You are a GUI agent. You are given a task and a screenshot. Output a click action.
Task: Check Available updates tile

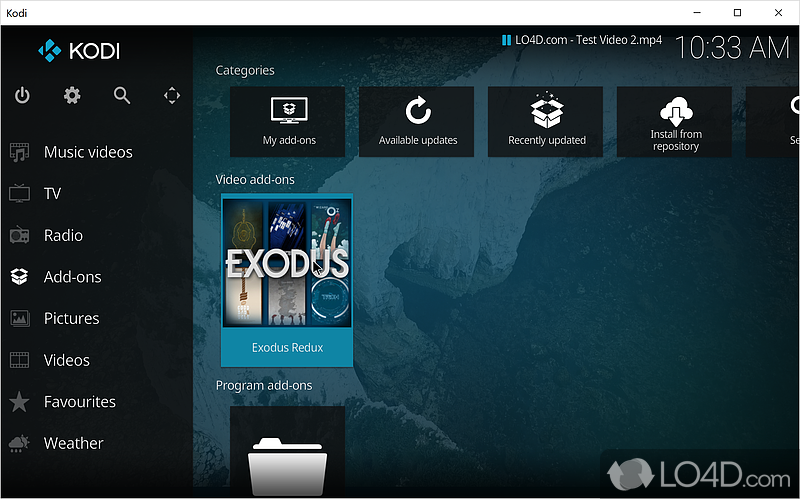coord(416,121)
